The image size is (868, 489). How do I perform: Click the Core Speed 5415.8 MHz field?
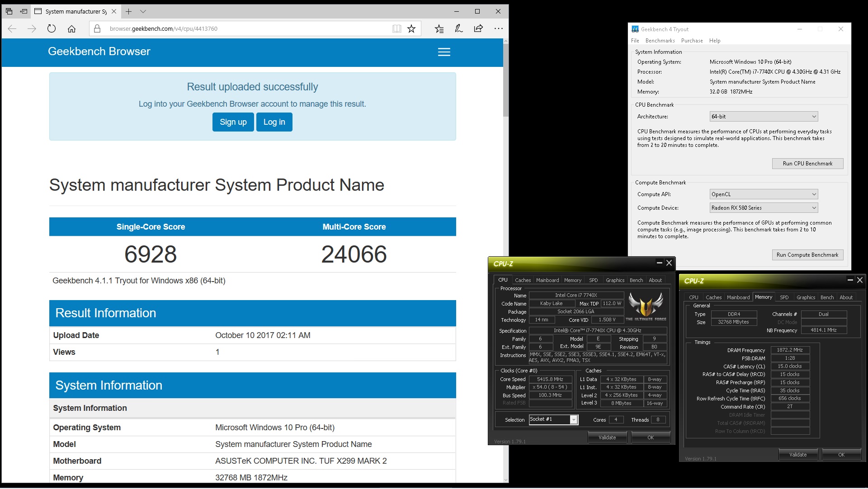click(550, 380)
